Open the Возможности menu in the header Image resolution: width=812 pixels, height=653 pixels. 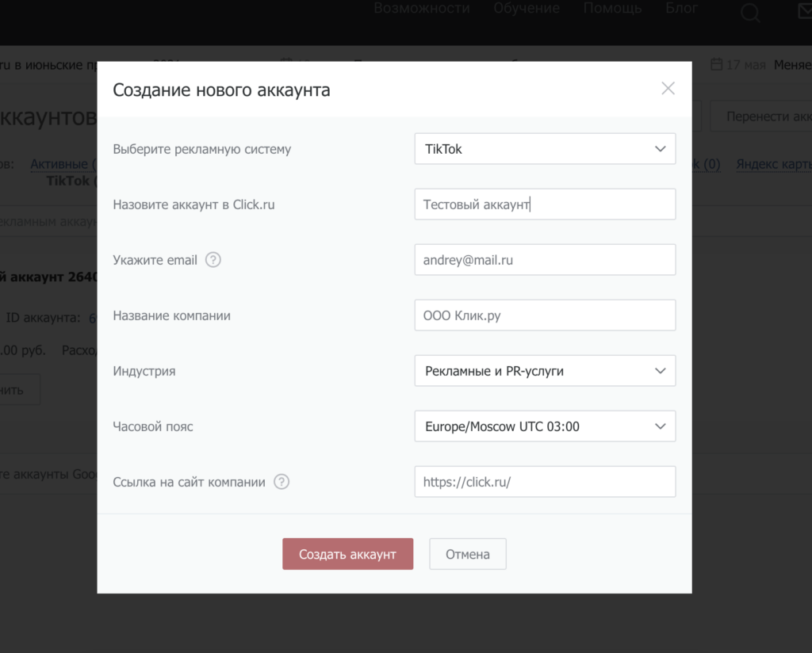click(x=422, y=8)
